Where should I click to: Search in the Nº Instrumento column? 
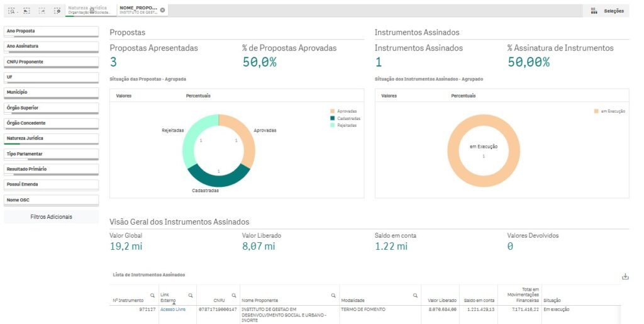pyautogui.click(x=152, y=295)
